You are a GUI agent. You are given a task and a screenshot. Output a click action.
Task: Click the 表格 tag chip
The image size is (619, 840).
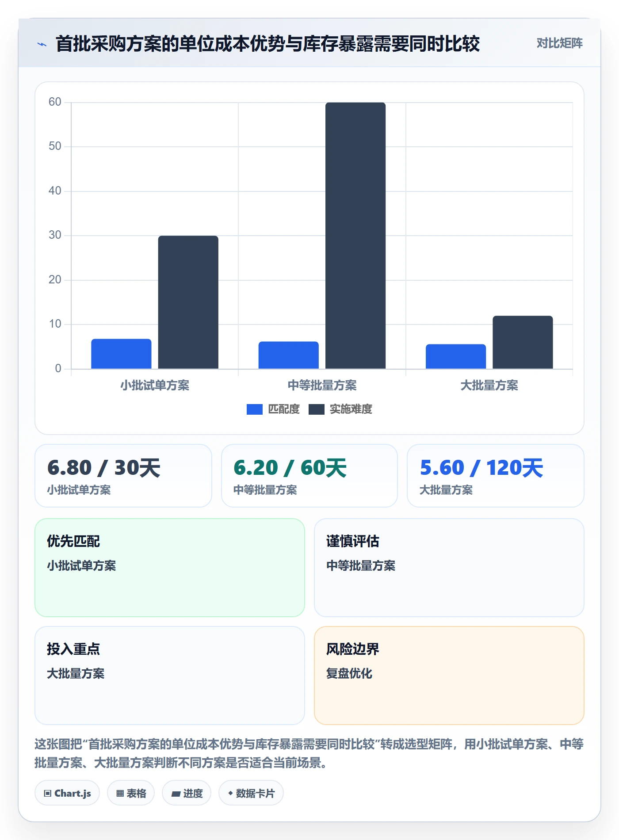pyautogui.click(x=131, y=793)
